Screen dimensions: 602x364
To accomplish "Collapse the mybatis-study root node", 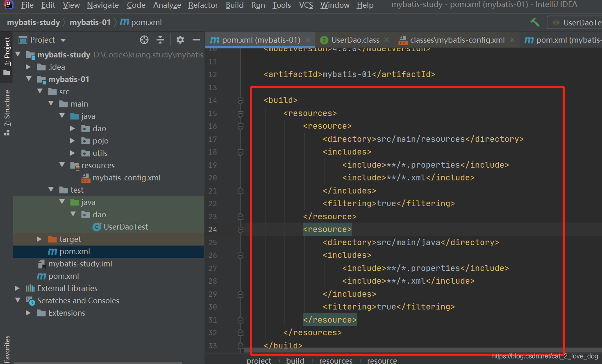I will point(18,54).
